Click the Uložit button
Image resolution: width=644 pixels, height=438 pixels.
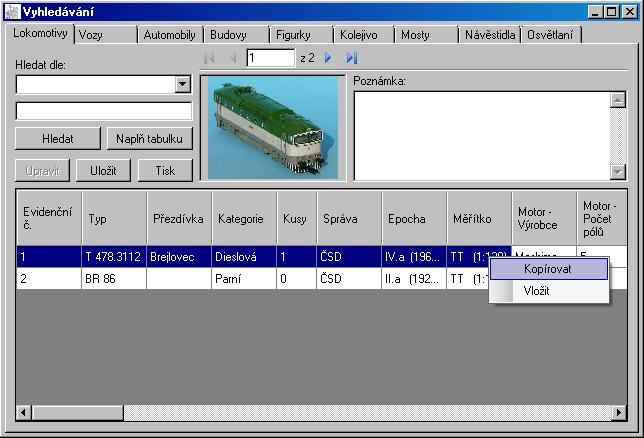[103, 171]
